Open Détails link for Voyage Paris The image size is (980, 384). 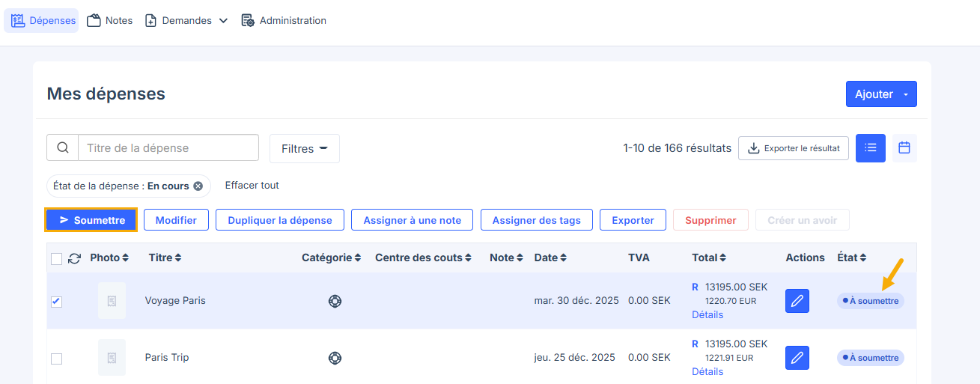(x=707, y=315)
